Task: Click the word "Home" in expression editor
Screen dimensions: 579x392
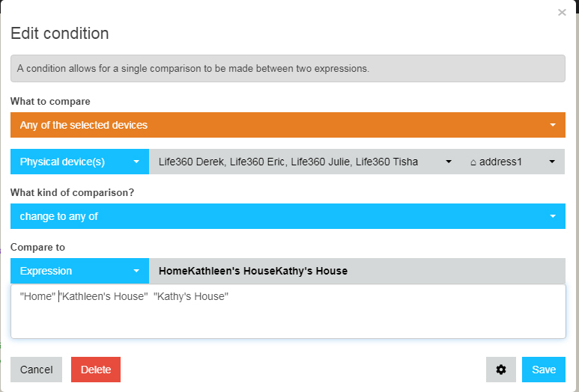Action: [x=37, y=296]
